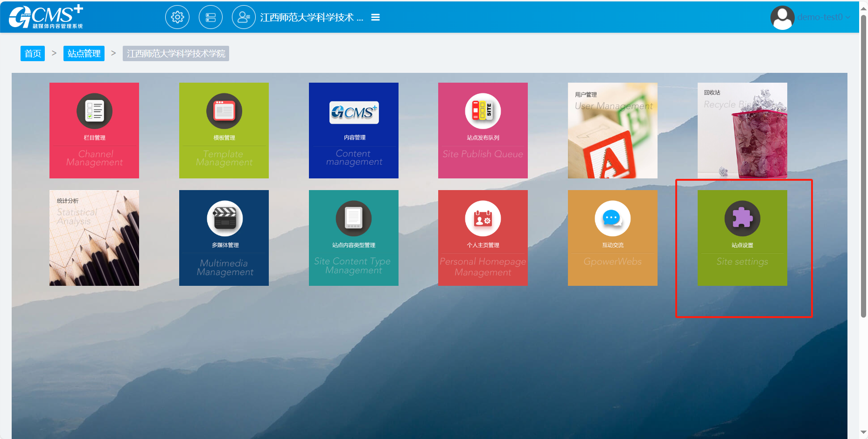The image size is (868, 439).
Task: Click the server list icon in header
Action: pos(210,17)
